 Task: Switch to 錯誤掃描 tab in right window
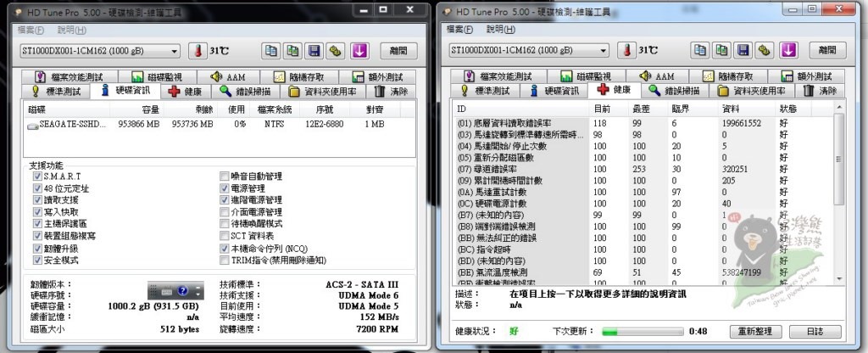[676, 91]
